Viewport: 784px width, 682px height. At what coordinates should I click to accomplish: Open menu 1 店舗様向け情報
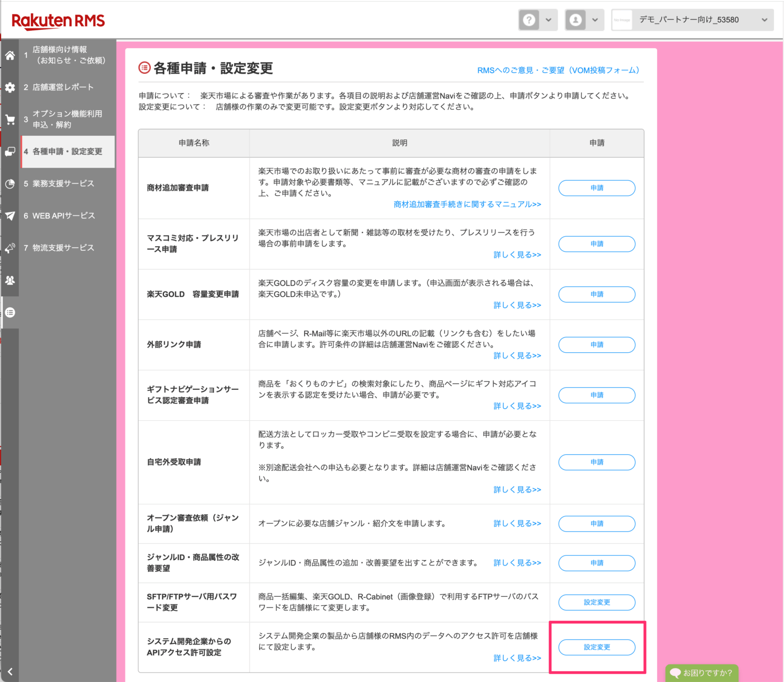pos(68,55)
